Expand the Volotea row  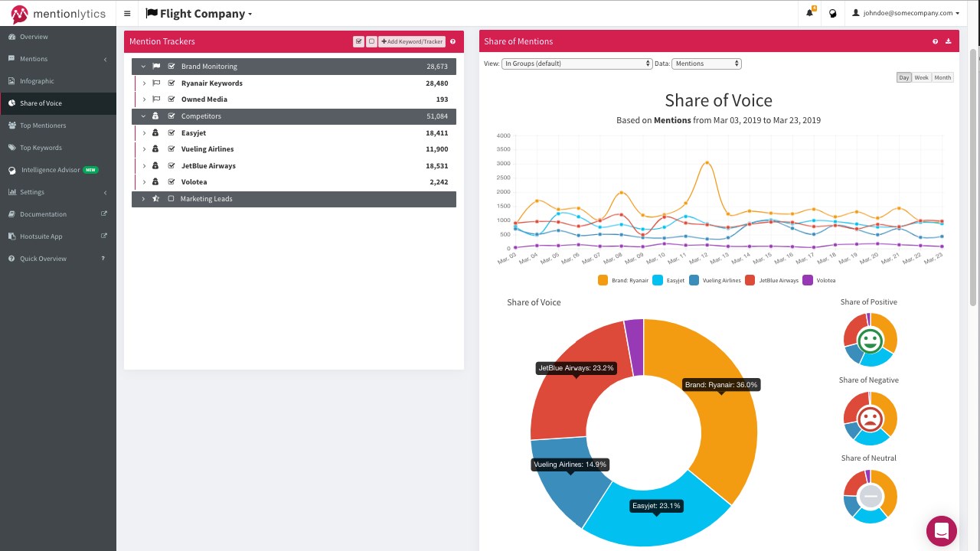click(x=144, y=182)
